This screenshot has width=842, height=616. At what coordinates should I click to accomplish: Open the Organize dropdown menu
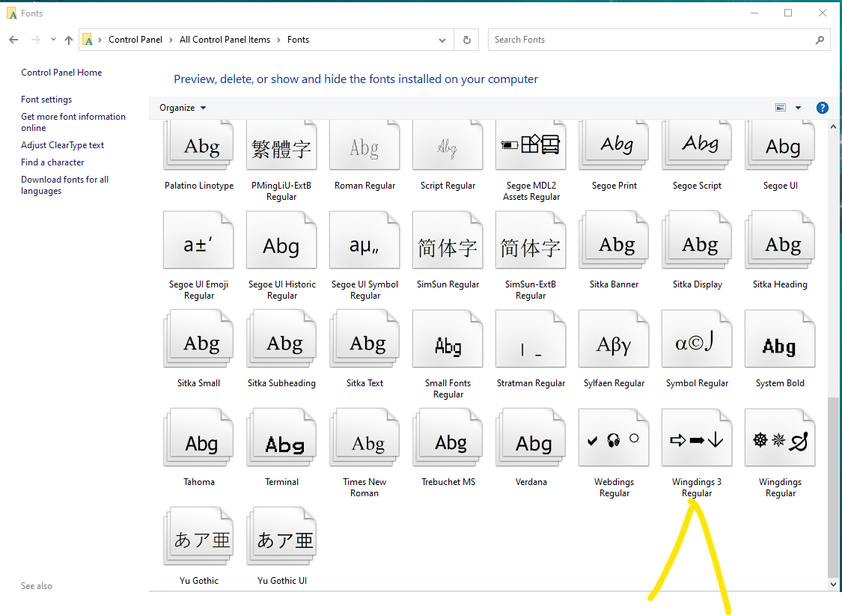183,108
